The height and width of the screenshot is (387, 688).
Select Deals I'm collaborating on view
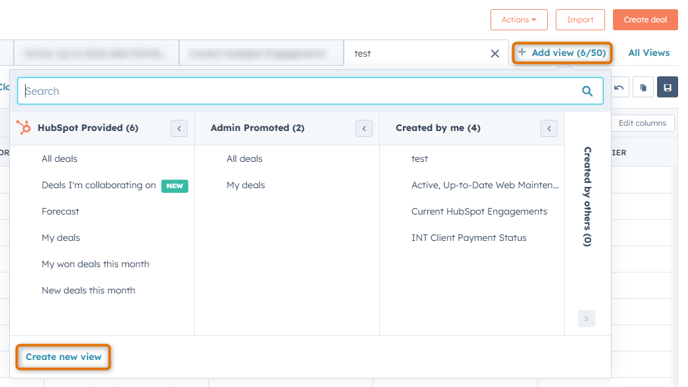[99, 185]
